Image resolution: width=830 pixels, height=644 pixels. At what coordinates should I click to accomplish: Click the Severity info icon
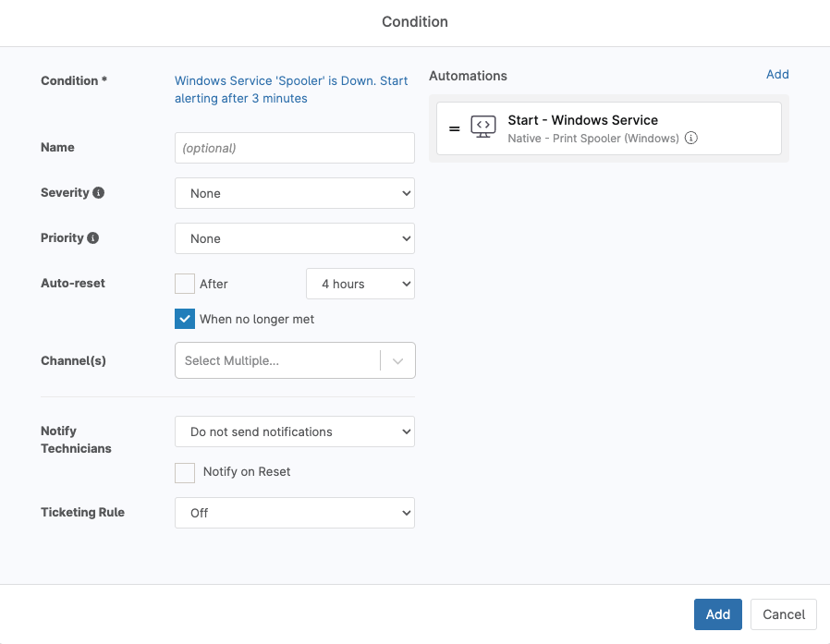[99, 193]
